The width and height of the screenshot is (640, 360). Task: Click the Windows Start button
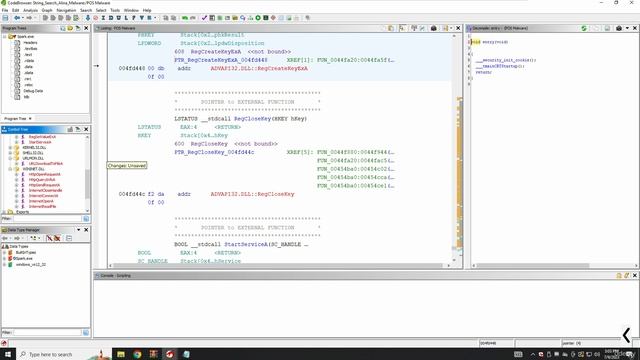(x=8, y=354)
